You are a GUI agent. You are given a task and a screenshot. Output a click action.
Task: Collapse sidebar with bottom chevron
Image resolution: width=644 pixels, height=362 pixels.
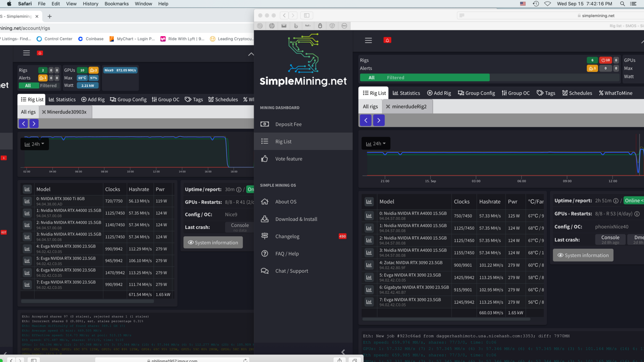point(343,352)
